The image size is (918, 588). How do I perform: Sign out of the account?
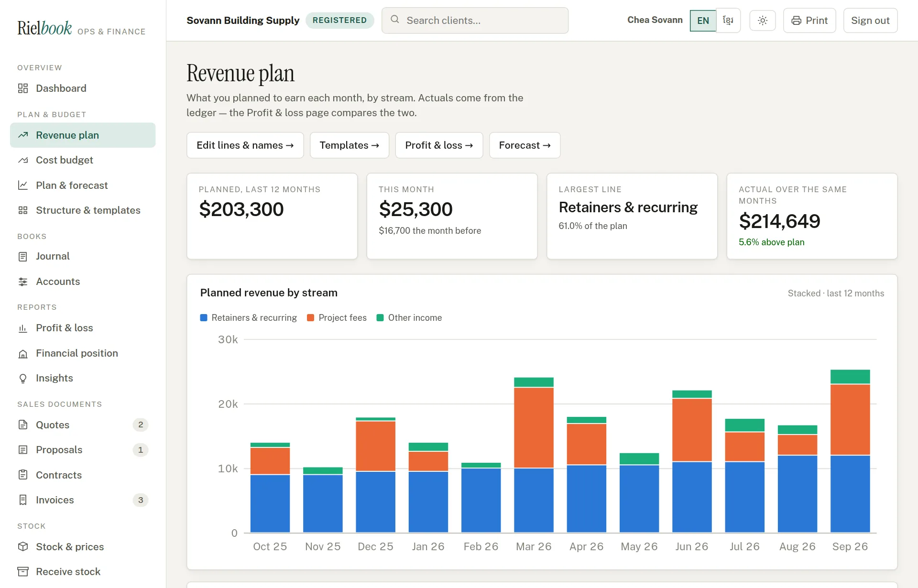pos(870,21)
